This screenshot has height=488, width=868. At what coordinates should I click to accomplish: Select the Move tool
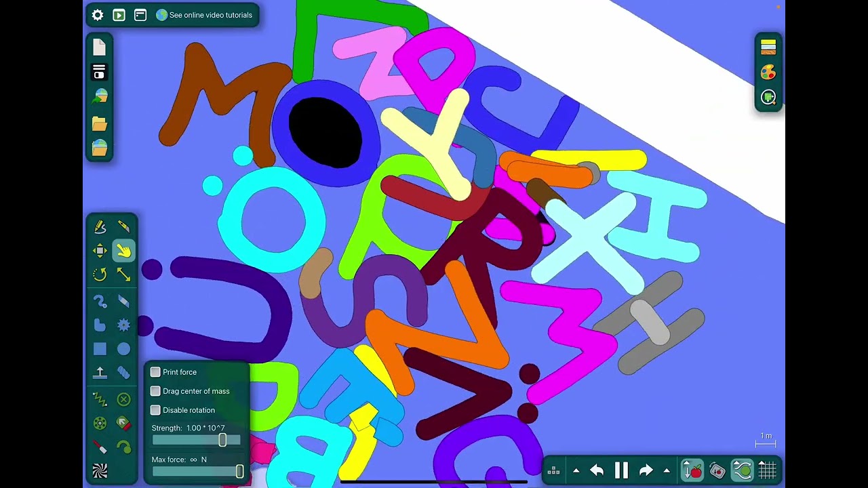(x=100, y=251)
